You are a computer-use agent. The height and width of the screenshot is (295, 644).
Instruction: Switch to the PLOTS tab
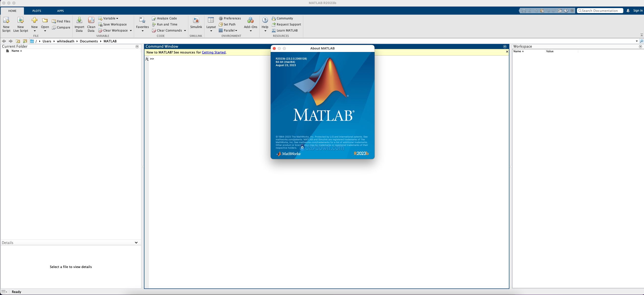pos(37,11)
